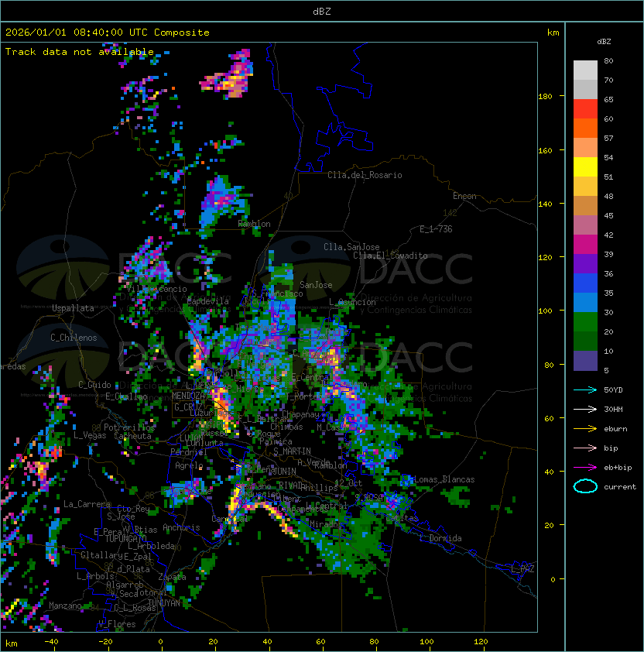Click the 180 km tick on the vertical axis

[x=545, y=97]
